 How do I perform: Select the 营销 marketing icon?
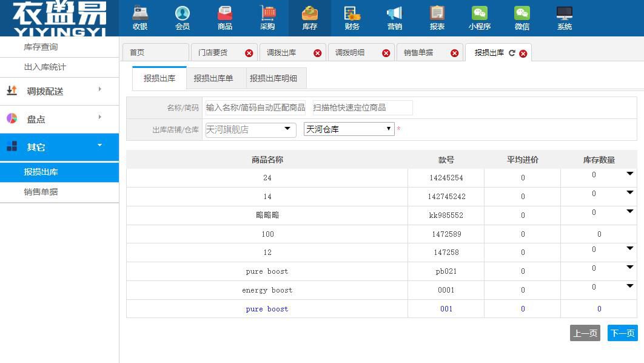395,18
